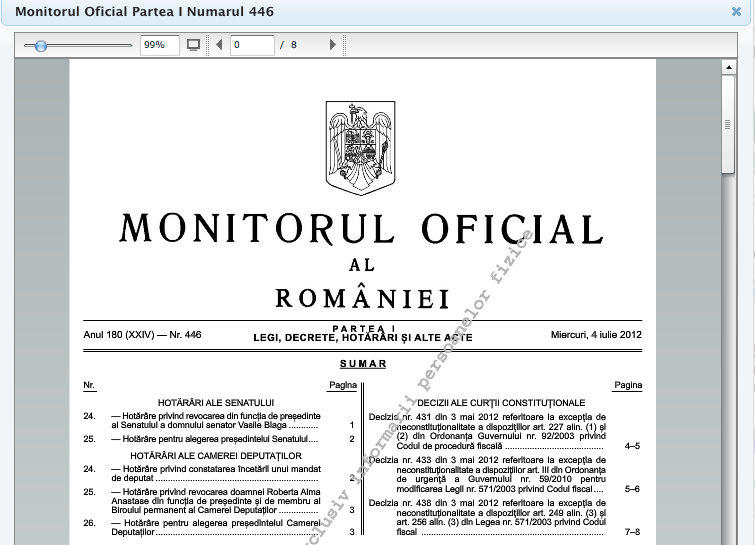Click the 'ROMÂNIEI' title text
755x545 pixels.
[363, 298]
